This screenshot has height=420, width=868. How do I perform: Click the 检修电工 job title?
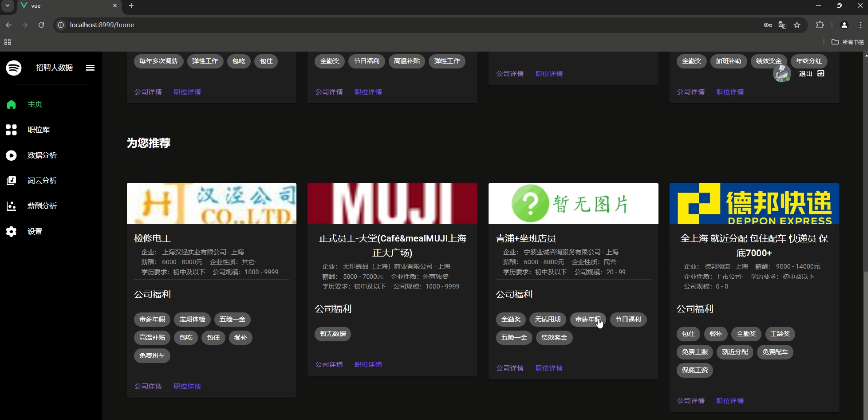tap(152, 238)
